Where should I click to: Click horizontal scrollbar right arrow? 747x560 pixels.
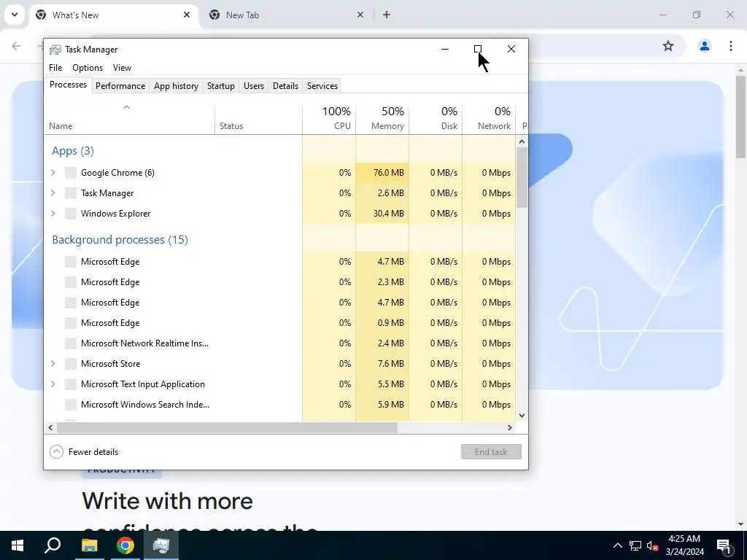(x=509, y=427)
